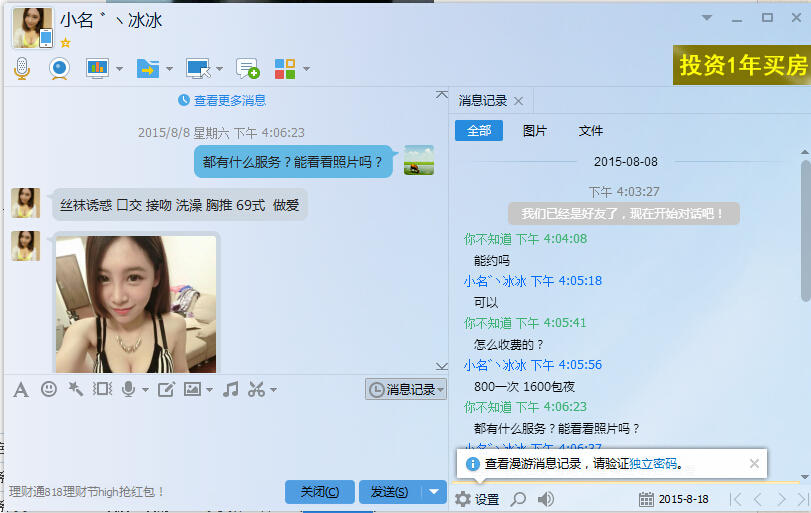
Task: Start a video call with the webcam icon
Action: point(59,68)
